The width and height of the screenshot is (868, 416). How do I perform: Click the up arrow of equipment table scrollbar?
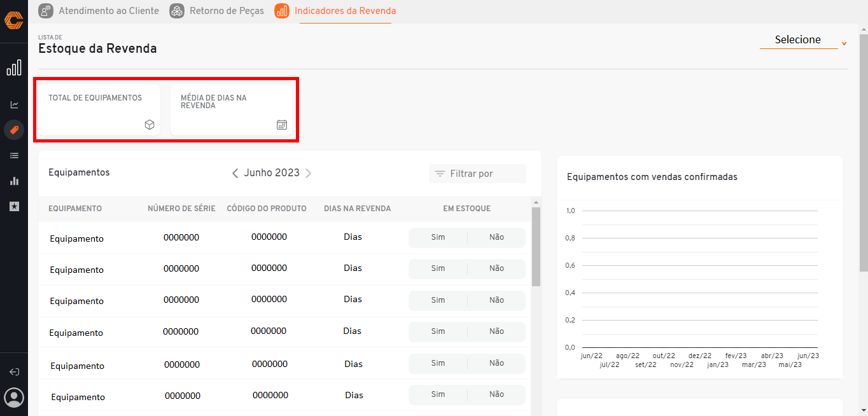coord(536,202)
